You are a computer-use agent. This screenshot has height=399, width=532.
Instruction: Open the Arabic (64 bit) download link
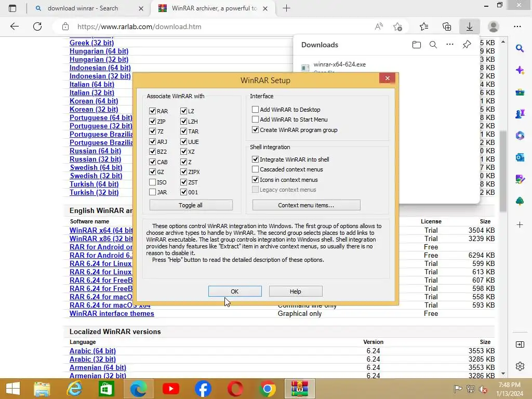[x=92, y=351]
